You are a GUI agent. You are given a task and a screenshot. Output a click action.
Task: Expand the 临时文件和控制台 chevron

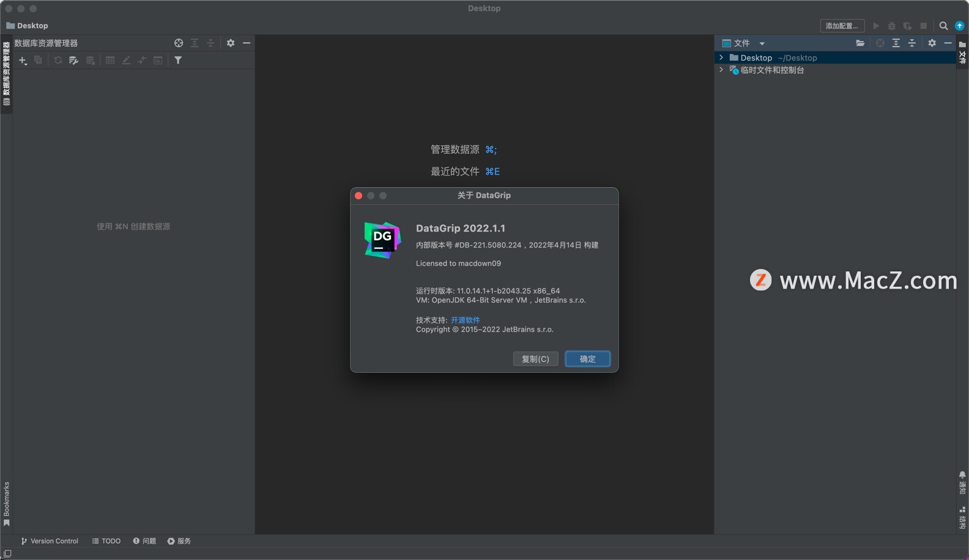coord(721,70)
